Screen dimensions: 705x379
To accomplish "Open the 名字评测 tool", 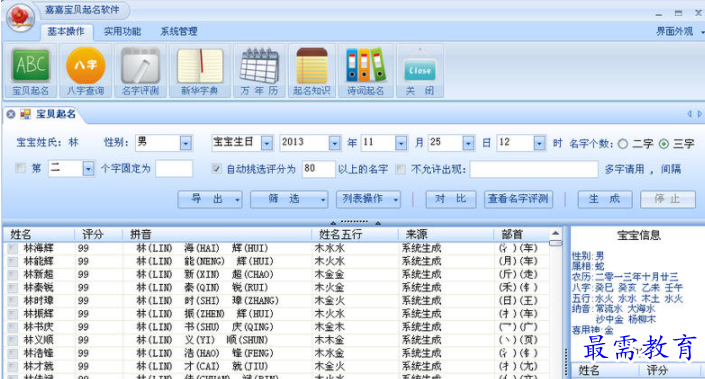I will pos(140,71).
